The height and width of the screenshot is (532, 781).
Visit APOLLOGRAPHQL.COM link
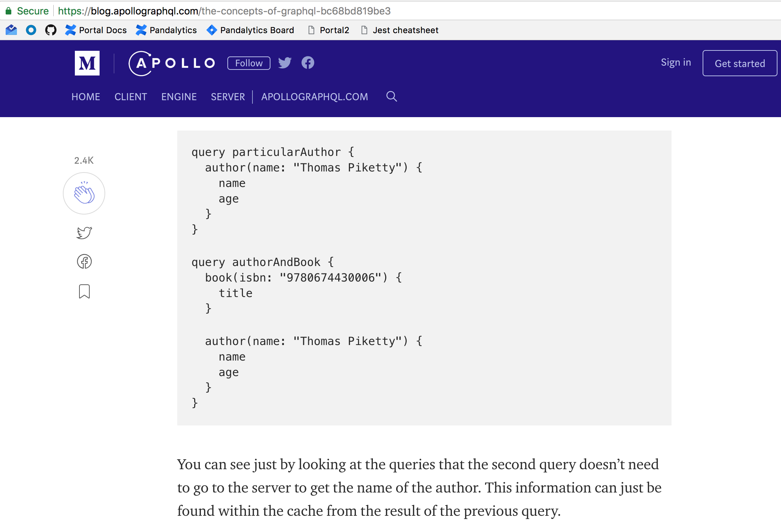click(314, 97)
